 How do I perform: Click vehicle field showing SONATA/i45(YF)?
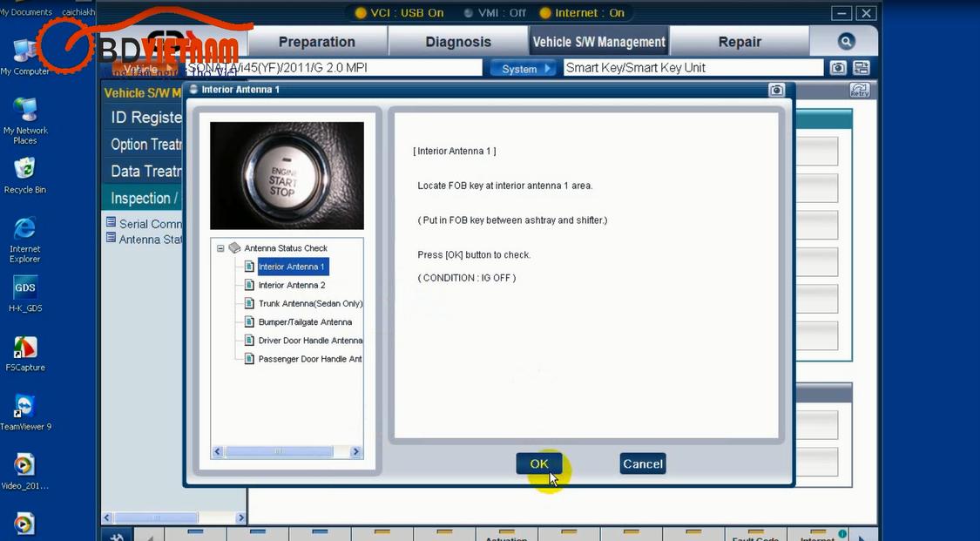tap(333, 67)
